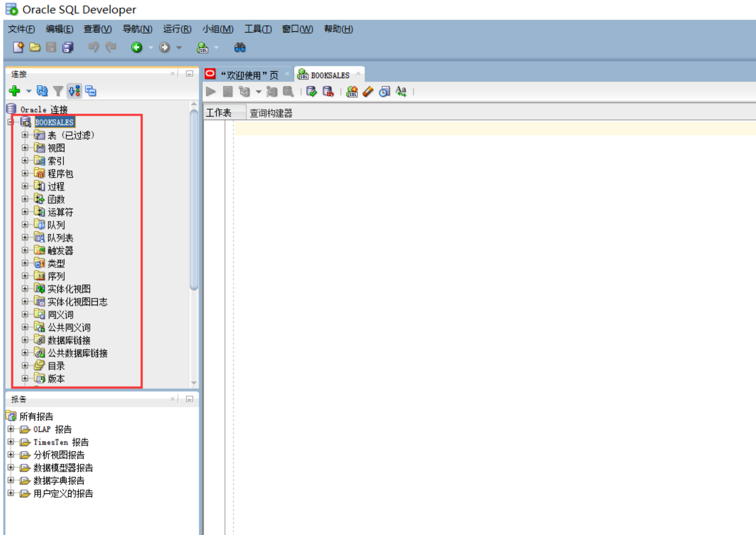
Task: Open the 编辑(E) menu
Action: (59, 29)
